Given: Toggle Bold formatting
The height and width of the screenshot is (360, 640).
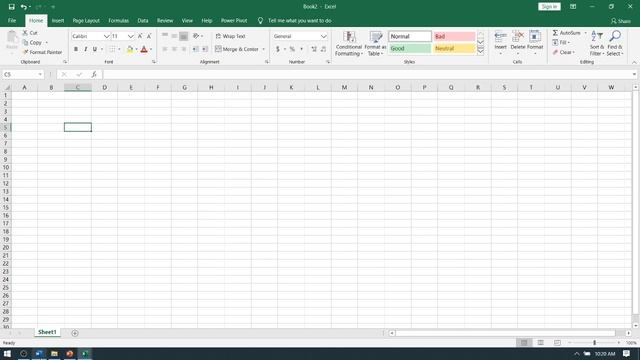Looking at the screenshot, I should (76, 49).
